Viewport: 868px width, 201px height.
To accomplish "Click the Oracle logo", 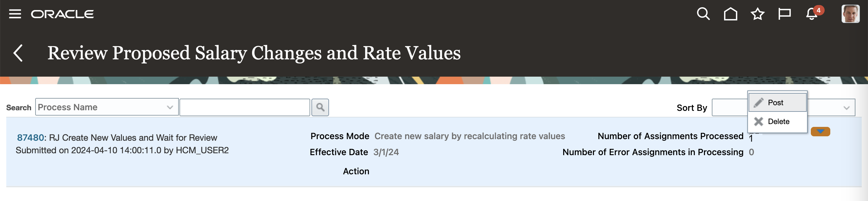I will pyautogui.click(x=62, y=14).
